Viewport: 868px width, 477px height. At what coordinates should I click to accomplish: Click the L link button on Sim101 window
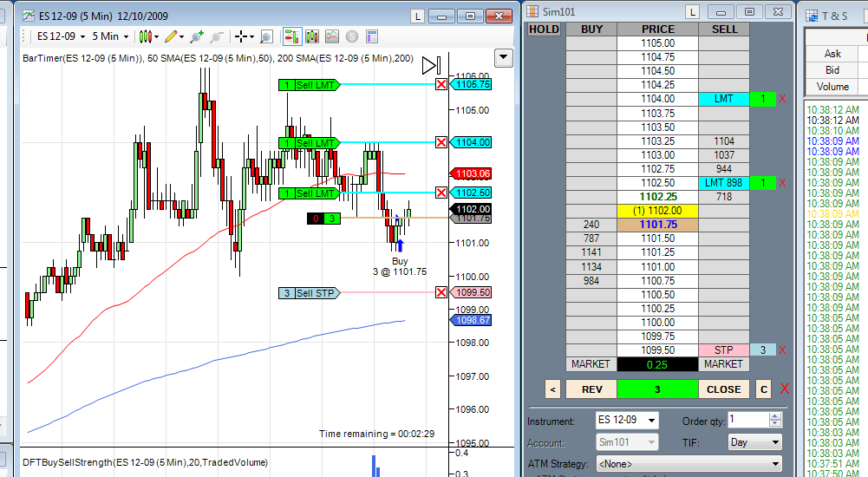(692, 11)
